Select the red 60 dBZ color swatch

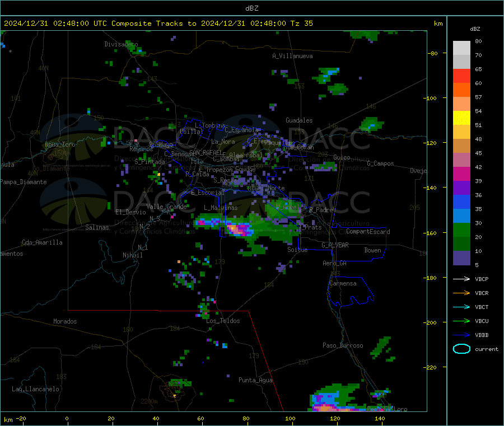pos(461,76)
